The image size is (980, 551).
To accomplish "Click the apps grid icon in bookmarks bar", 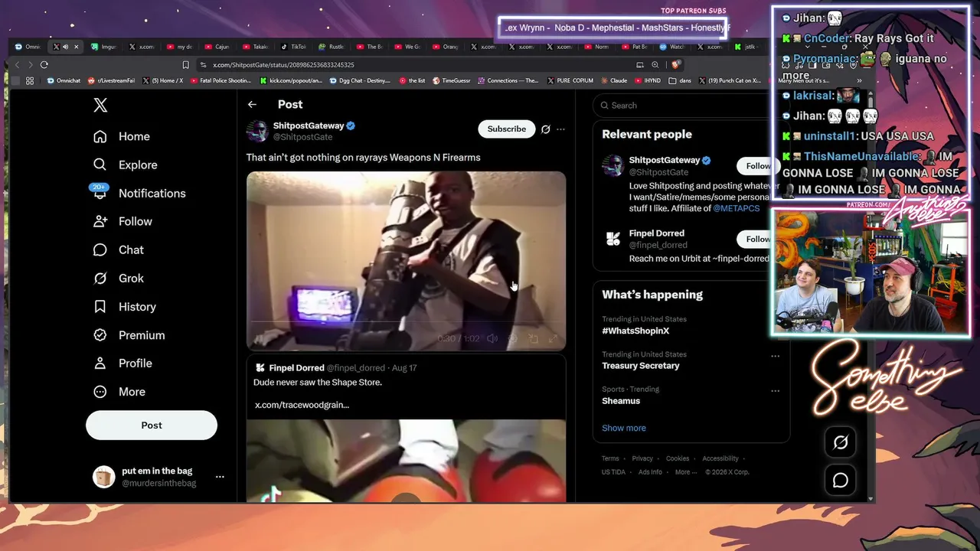I will (30, 80).
